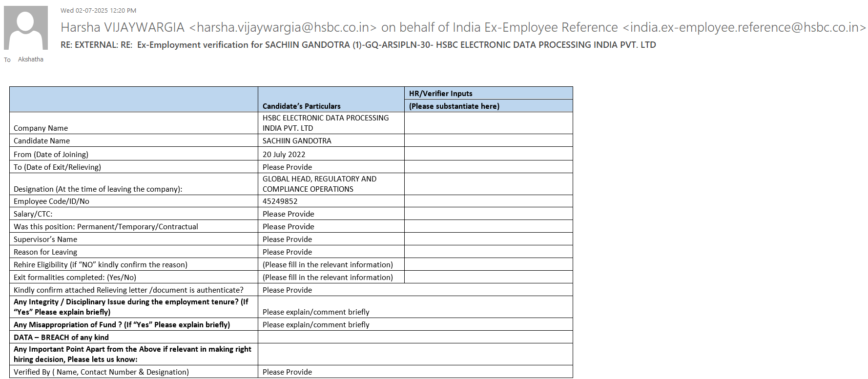The image size is (868, 379).
Task: Select the "HR/Verifier Inputs" column header
Action: [441, 93]
